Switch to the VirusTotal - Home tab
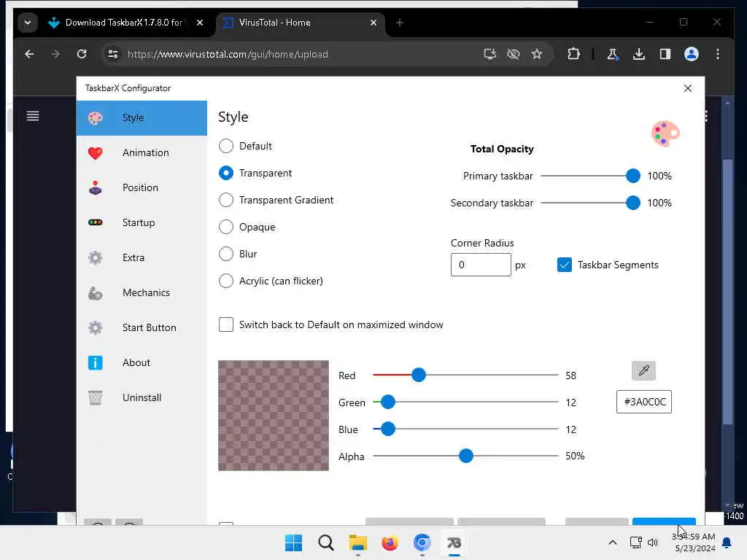 coord(300,23)
